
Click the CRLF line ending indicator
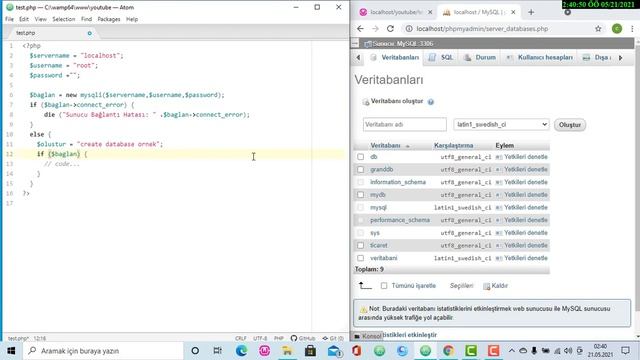coord(241,338)
